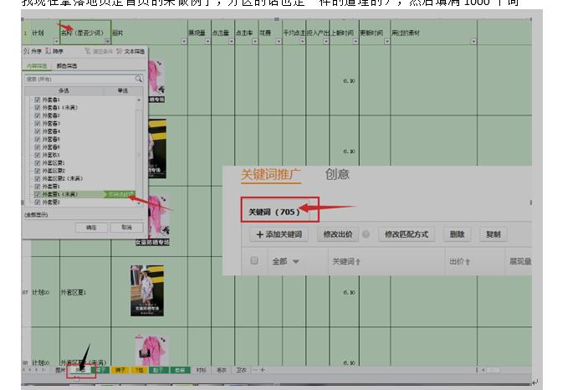588x390 pixels.
Task: Open the 花费 column filter dropdown
Action: tap(279, 41)
